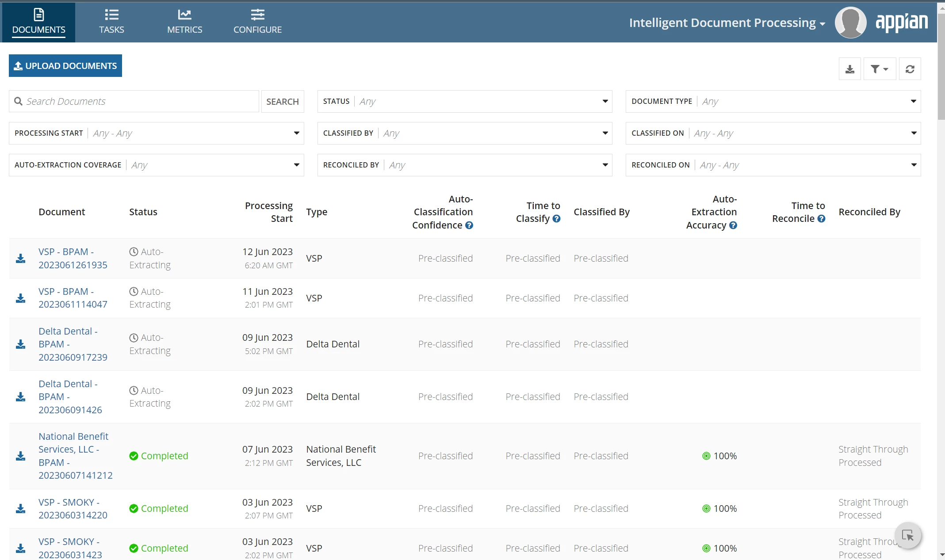945x560 pixels.
Task: Open document VSP - BPAM - 2023061261935
Action: [73, 259]
